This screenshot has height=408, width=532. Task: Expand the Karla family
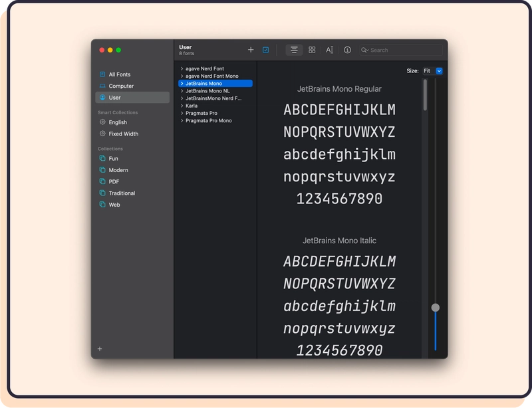point(182,106)
